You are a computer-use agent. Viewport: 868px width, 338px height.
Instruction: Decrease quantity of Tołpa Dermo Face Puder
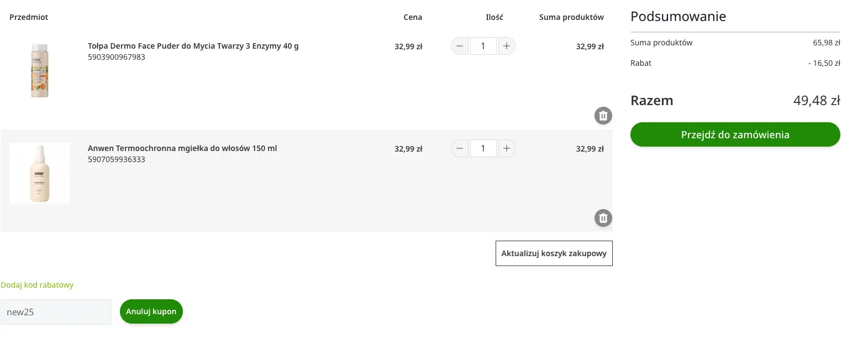coord(459,46)
